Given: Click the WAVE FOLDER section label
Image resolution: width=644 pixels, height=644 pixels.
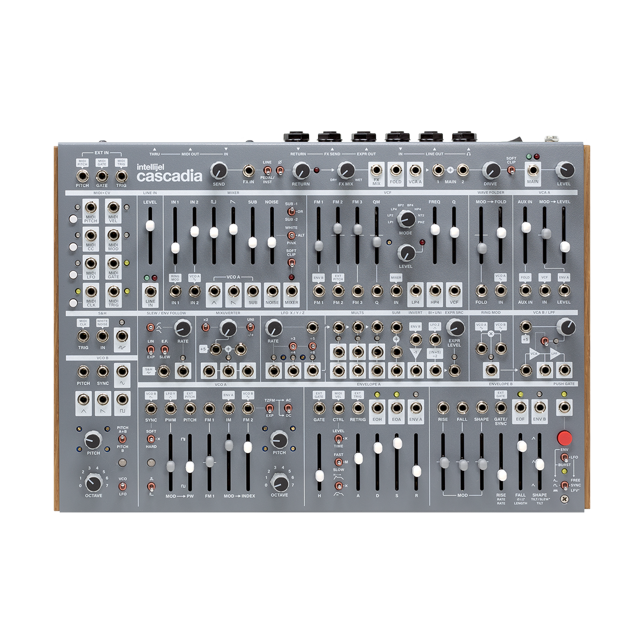Looking at the screenshot, I should pyautogui.click(x=490, y=192).
